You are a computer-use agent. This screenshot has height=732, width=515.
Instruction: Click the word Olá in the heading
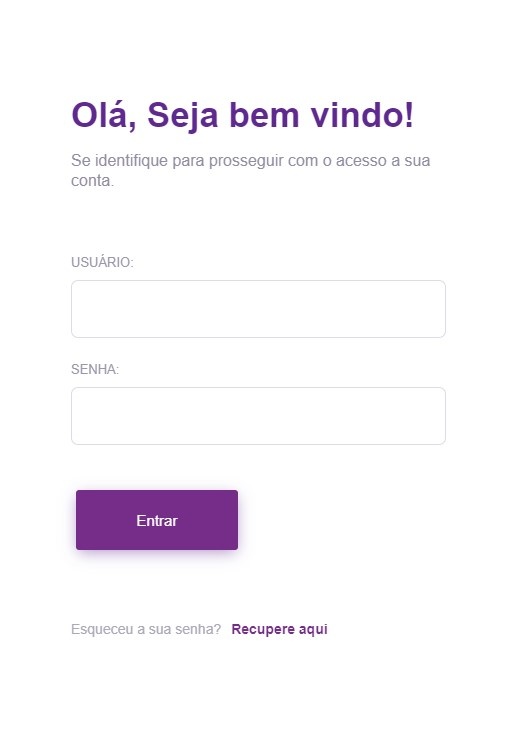(103, 115)
